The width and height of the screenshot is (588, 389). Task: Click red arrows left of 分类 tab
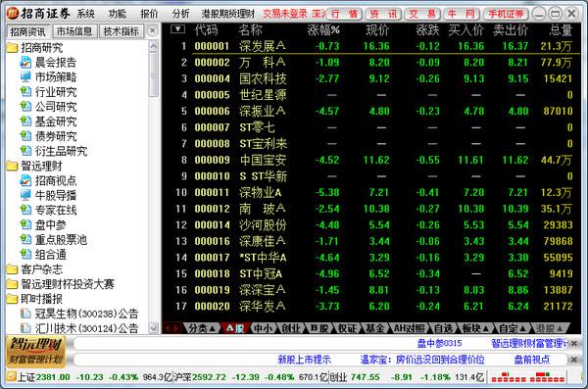point(171,328)
